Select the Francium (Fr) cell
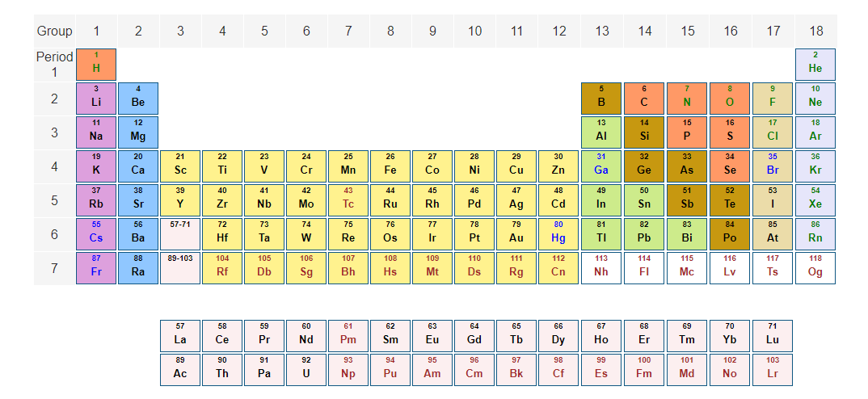 (x=96, y=268)
